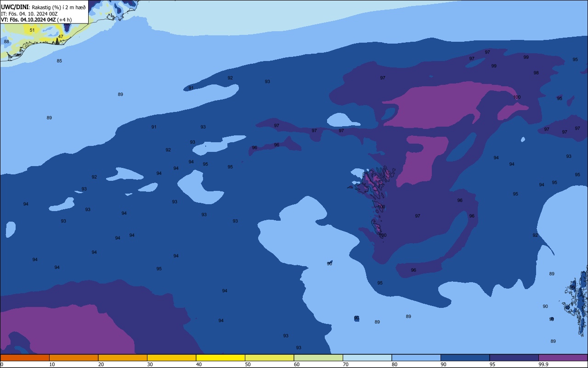Select the medium blue 90–95 legend swatch
Viewport: 588px width, 368px height.
coord(465,357)
